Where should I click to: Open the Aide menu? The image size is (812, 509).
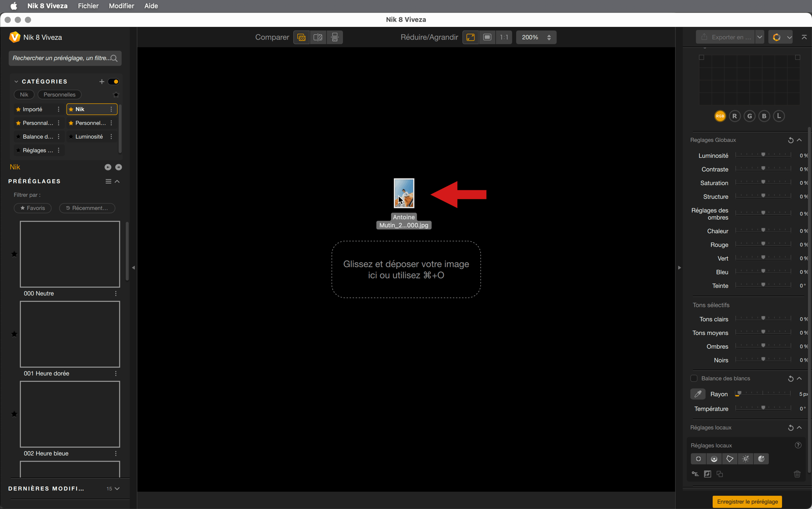click(x=151, y=6)
